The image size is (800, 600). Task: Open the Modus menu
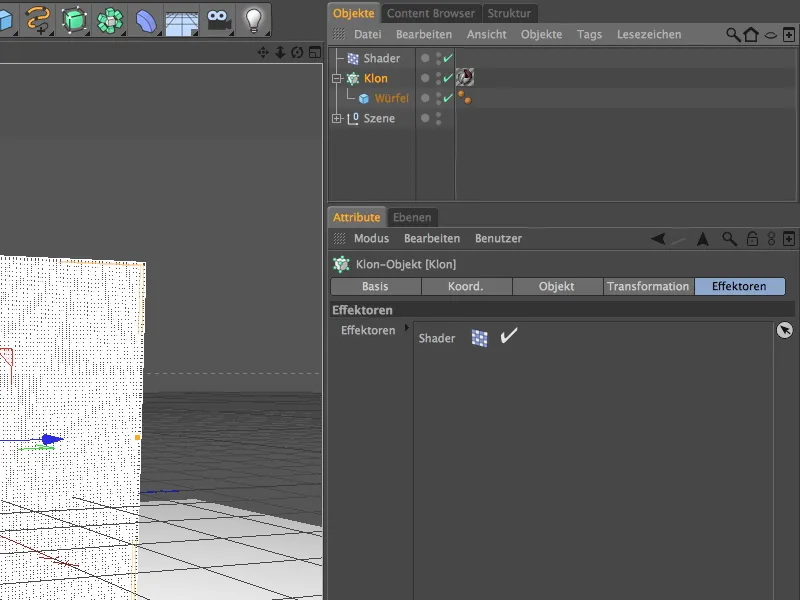pos(371,238)
